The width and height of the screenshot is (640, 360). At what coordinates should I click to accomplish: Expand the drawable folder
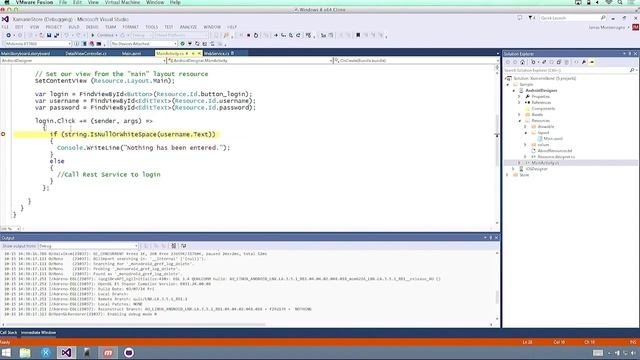526,127
